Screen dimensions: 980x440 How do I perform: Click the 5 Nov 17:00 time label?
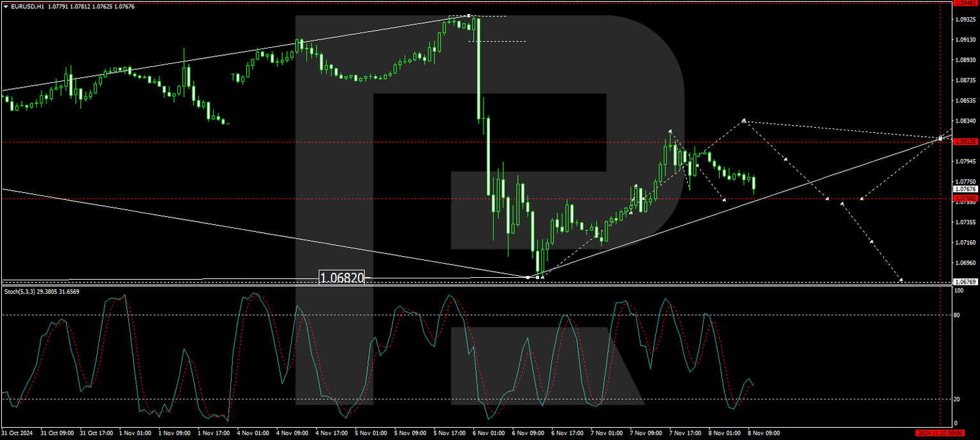tap(450, 433)
